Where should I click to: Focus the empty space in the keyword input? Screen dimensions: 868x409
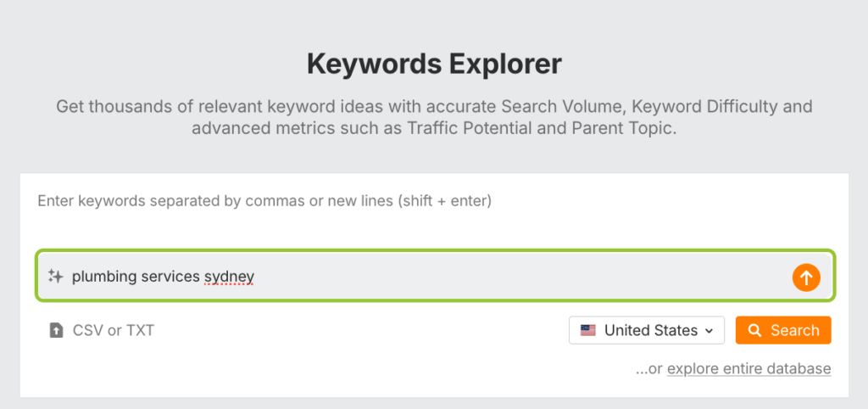point(509,277)
